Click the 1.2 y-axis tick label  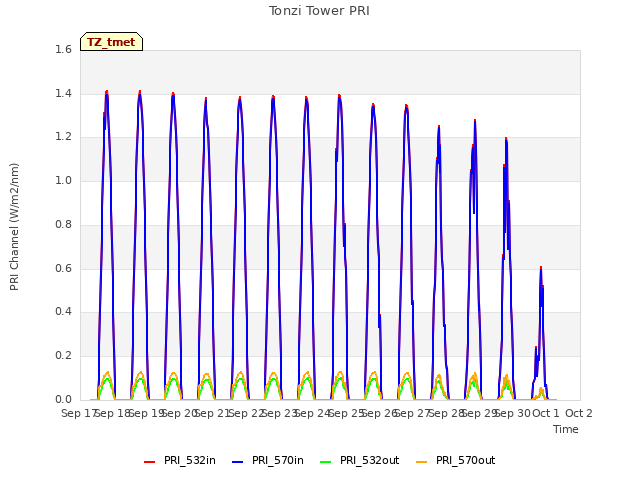63,137
